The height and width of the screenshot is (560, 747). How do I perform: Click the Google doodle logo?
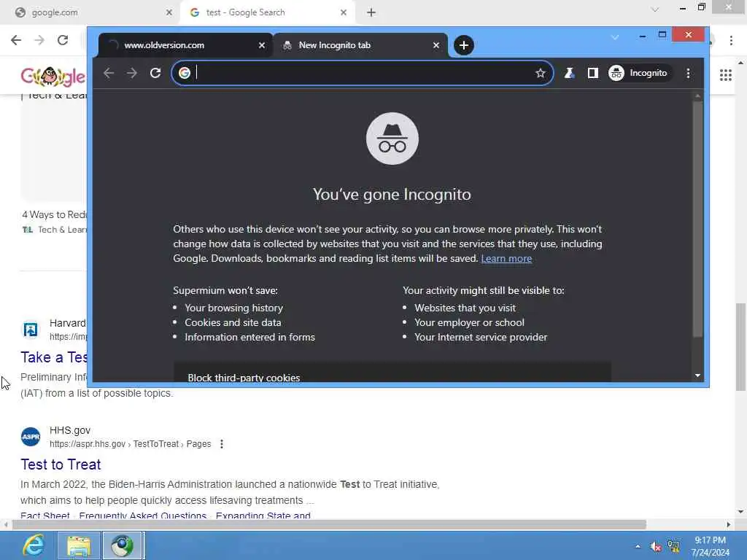point(53,77)
